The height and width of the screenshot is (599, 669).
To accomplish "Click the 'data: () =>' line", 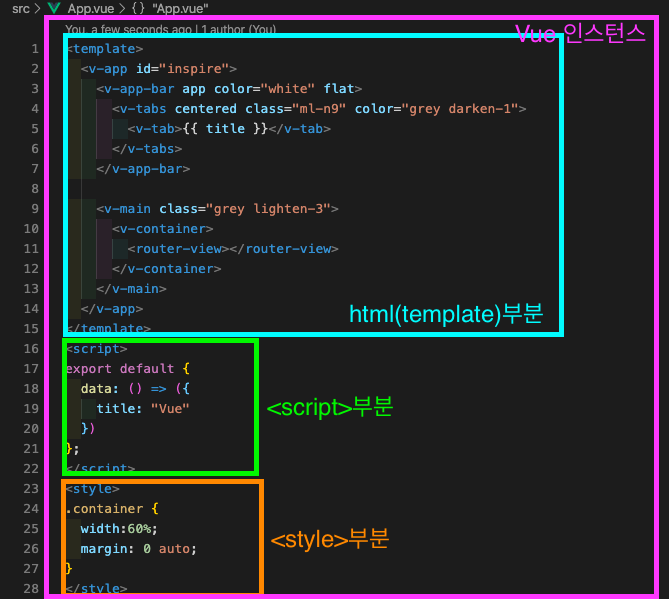I will [x=135, y=389].
